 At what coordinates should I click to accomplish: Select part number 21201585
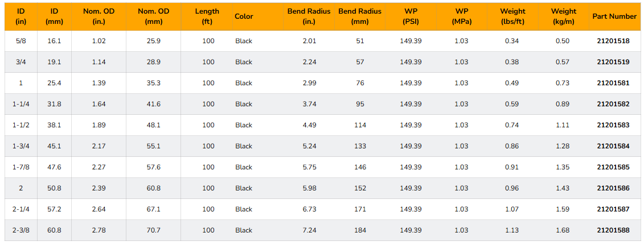point(613,167)
